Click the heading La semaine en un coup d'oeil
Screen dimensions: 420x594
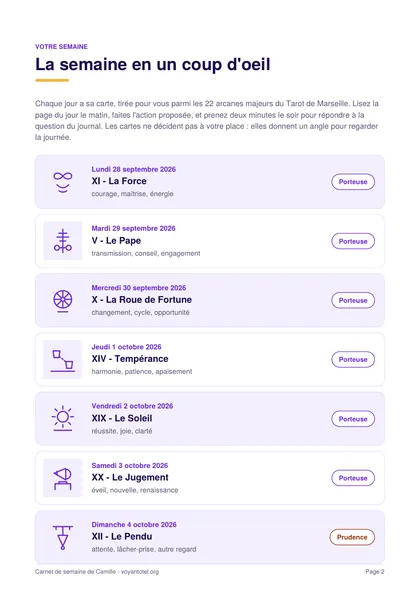coord(153,64)
